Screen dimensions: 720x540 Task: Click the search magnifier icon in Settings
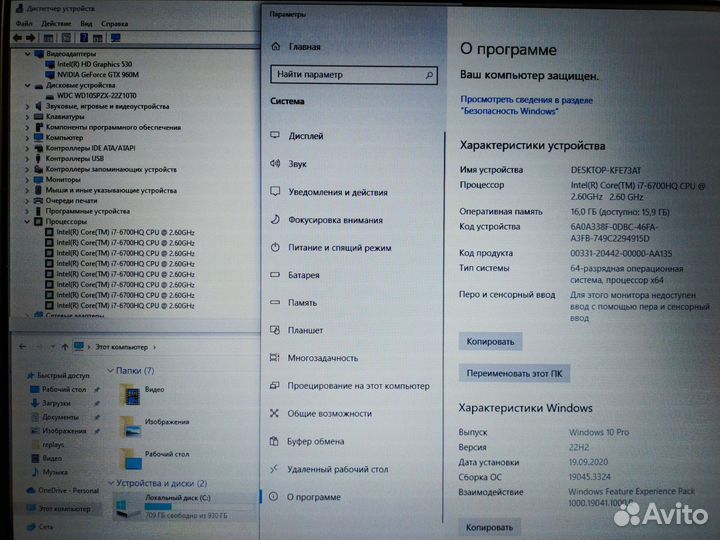coord(428,75)
